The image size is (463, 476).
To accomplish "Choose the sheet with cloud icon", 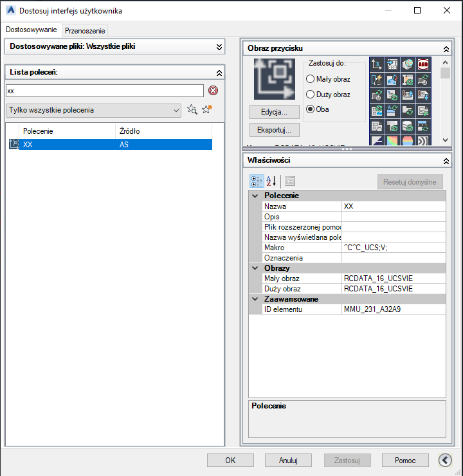I will tap(377, 126).
